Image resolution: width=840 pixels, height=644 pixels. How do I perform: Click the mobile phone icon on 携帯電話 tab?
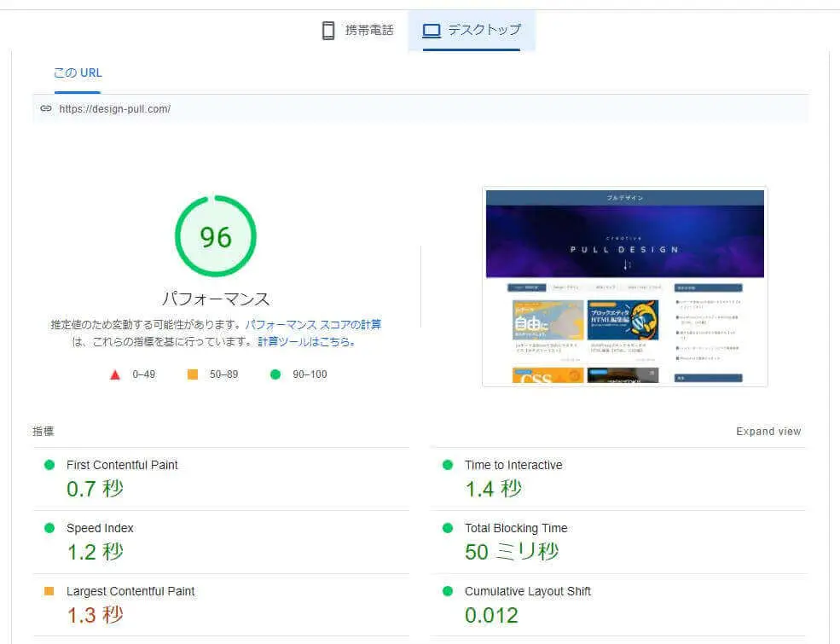click(328, 30)
